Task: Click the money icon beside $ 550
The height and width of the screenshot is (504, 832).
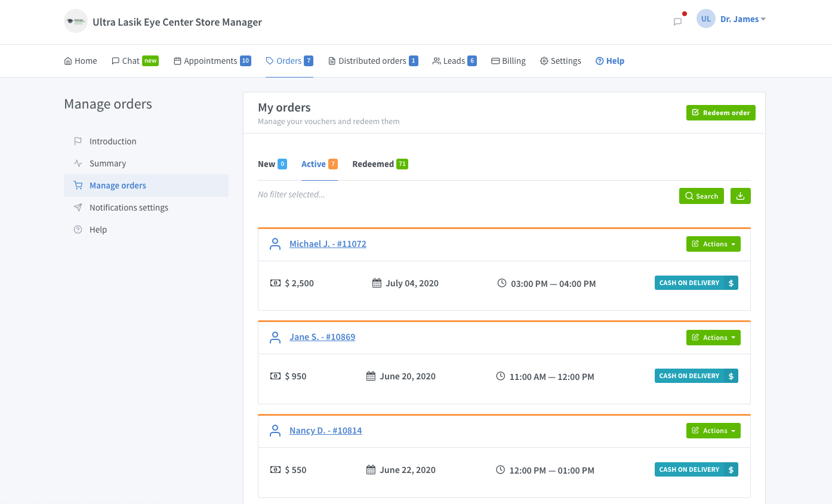Action: pos(275,470)
